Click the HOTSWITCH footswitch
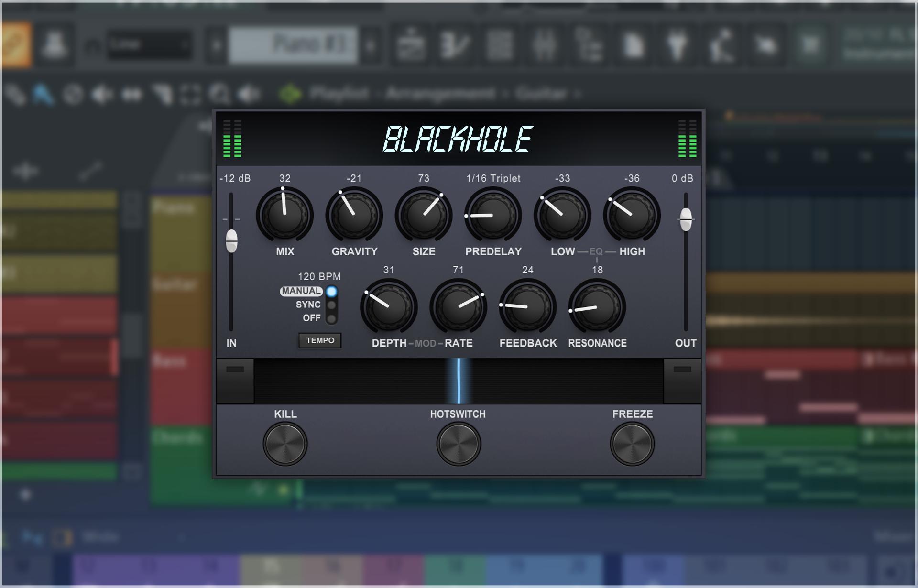This screenshot has height=588, width=918. tap(458, 444)
